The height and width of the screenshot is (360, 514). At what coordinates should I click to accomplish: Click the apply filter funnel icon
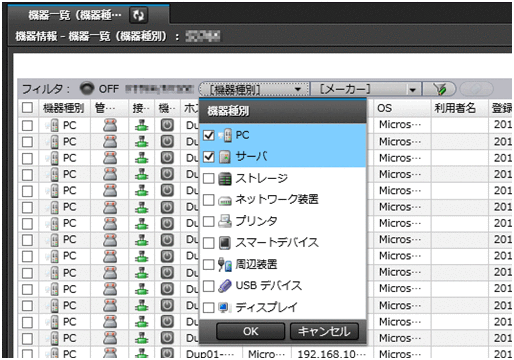coord(439,89)
